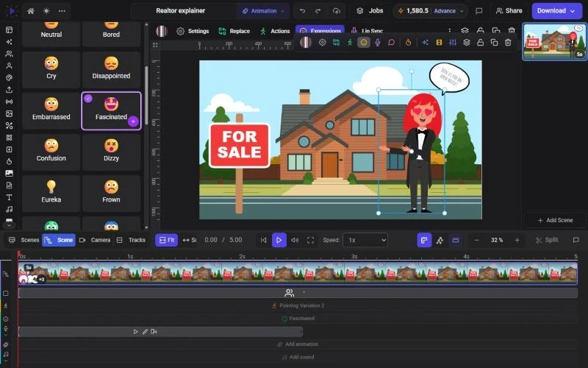The width and height of the screenshot is (588, 368).
Task: Redo the last action
Action: click(x=318, y=11)
